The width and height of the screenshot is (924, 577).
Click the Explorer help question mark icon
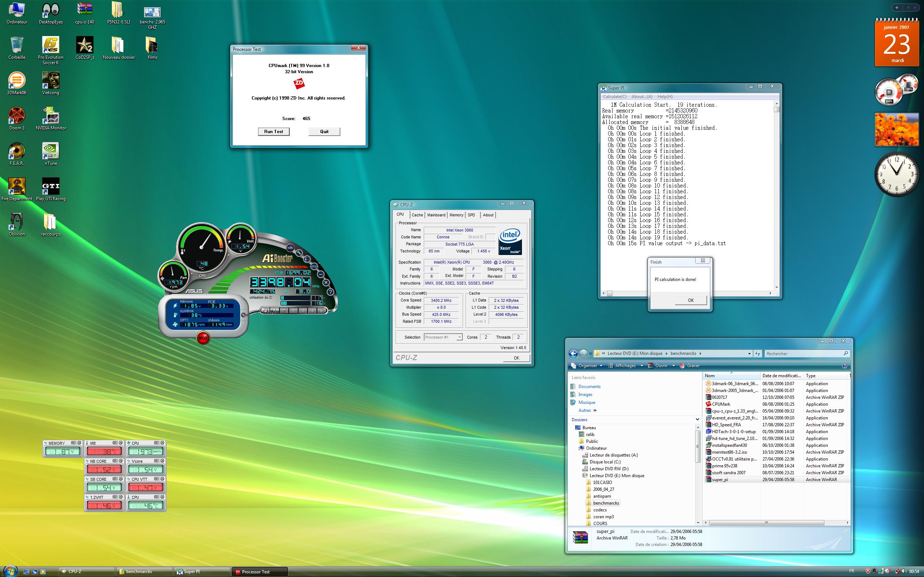click(x=844, y=366)
